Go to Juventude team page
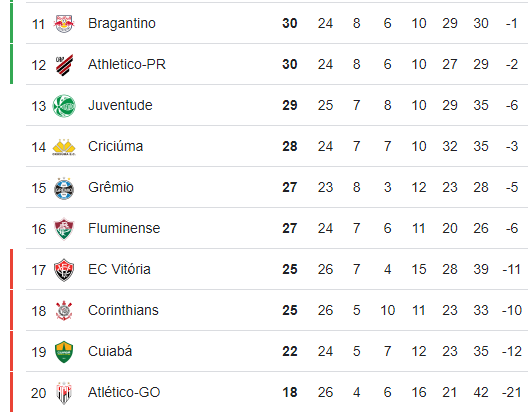 pyautogui.click(x=120, y=105)
